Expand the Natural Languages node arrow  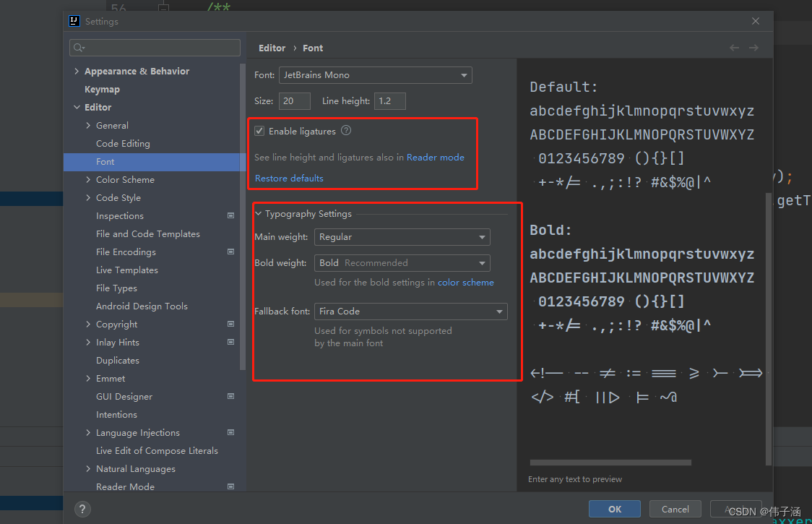88,468
